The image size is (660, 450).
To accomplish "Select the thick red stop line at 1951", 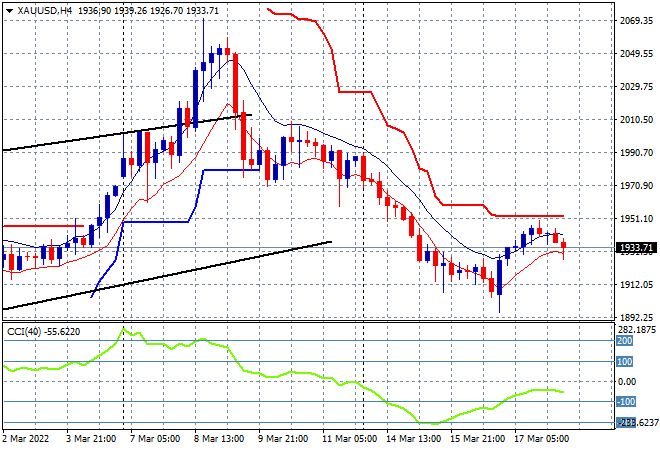I will point(530,216).
